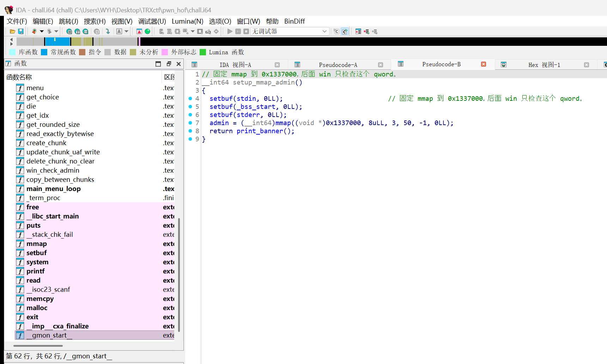Click the green circle status icon
Image resolution: width=607 pixels, height=364 pixels.
pyautogui.click(x=147, y=31)
